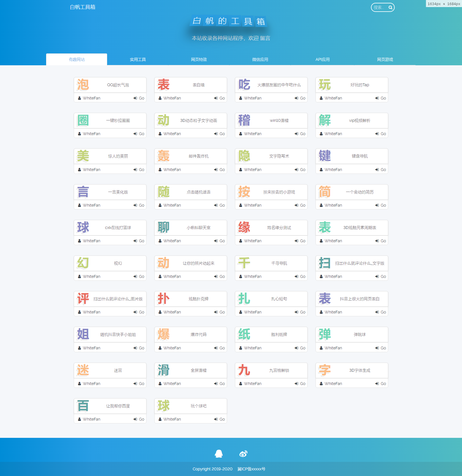462x476 pixels.
Task: Click the 随 icon of 点击随机话语
Action: (x=164, y=192)
